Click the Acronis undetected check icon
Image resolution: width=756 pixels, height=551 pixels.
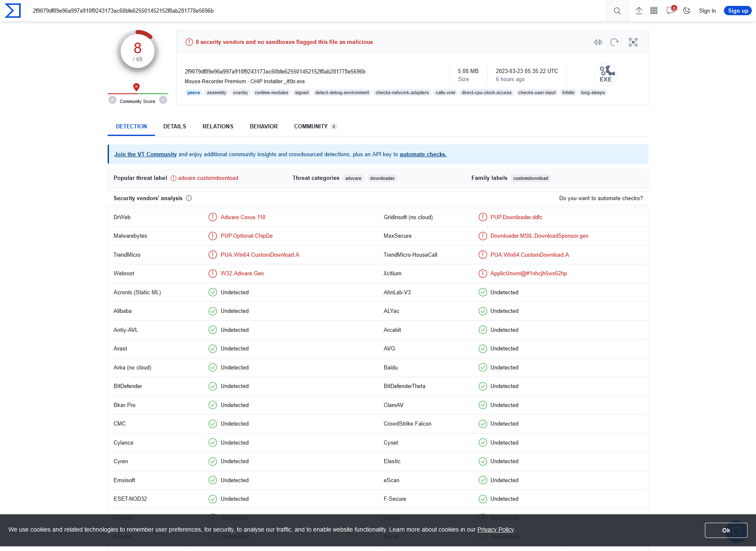click(213, 293)
